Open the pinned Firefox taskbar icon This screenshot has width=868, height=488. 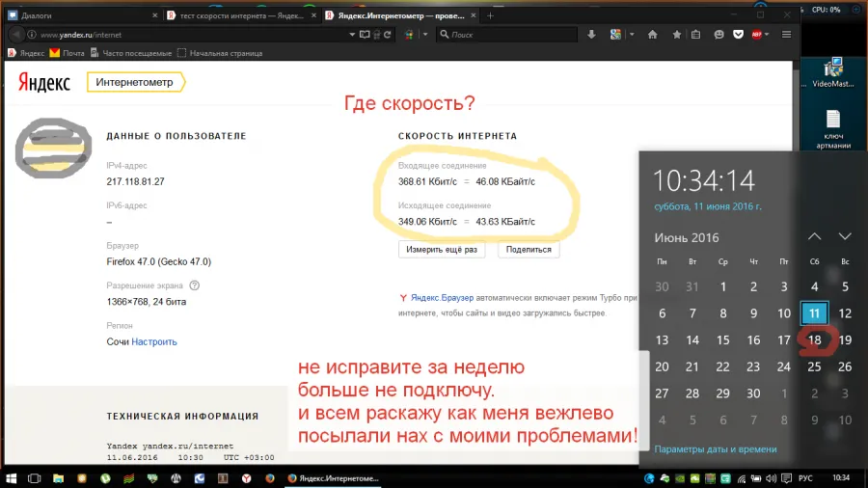tap(270, 478)
